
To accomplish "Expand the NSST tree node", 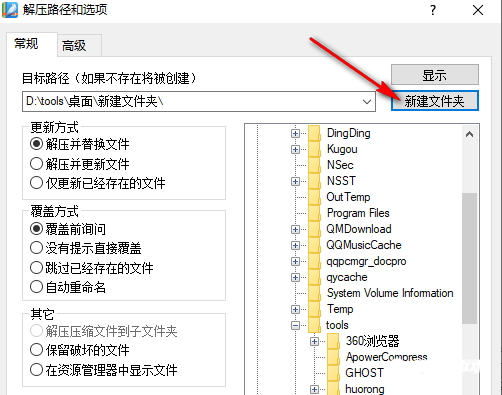I will coord(295,181).
